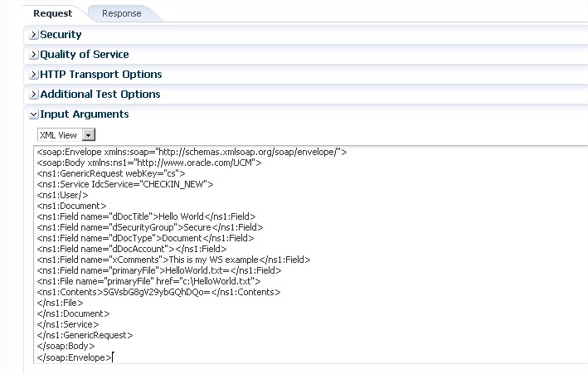Image resolution: width=588 pixels, height=374 pixels.
Task: Click the IdcService CHECKIN_NEW line
Action: 124,184
